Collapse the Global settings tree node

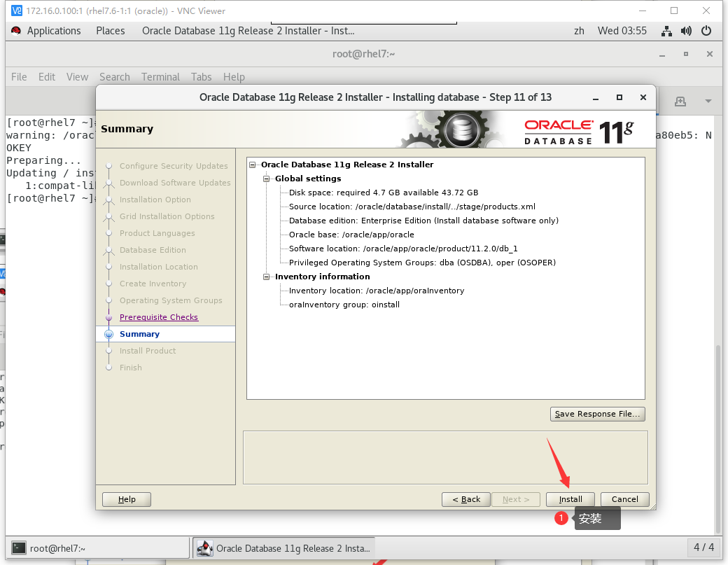point(267,179)
